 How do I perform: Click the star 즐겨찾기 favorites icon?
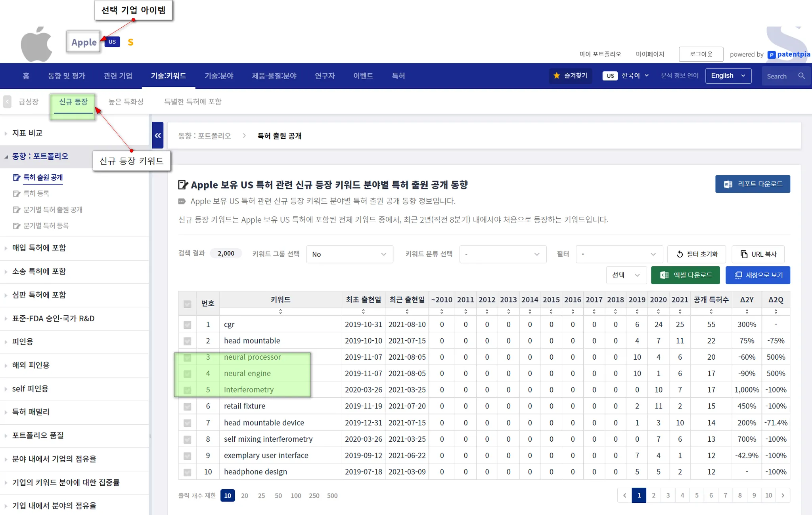click(557, 76)
